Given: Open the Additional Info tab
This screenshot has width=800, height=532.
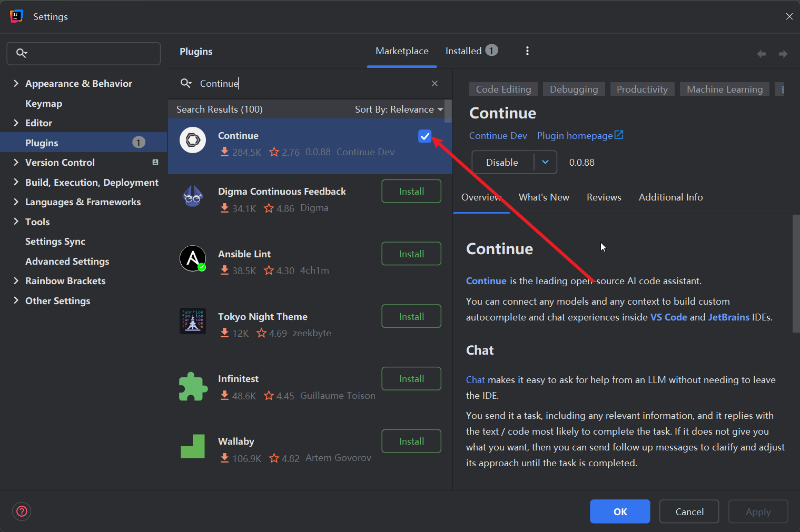Looking at the screenshot, I should pos(670,197).
